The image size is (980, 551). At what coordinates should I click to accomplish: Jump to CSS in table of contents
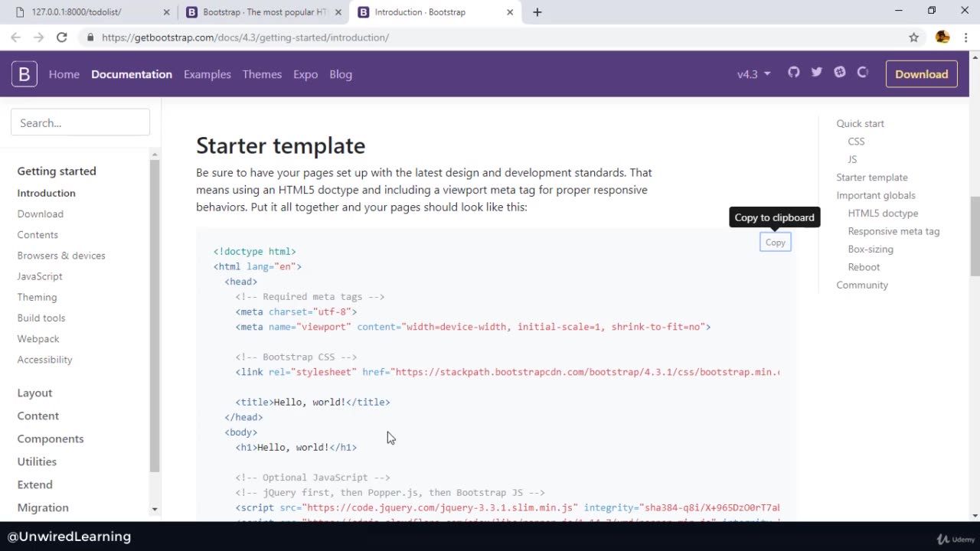click(856, 141)
